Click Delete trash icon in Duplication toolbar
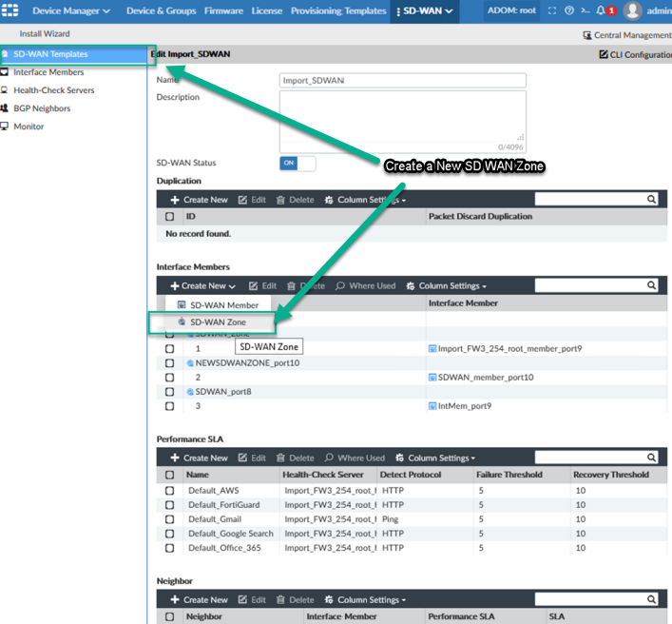This screenshot has width=672, height=624. coord(280,200)
